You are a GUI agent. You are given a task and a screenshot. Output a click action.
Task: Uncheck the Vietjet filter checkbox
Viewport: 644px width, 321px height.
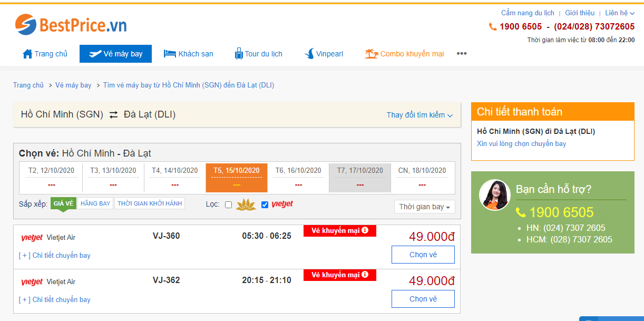click(x=265, y=205)
